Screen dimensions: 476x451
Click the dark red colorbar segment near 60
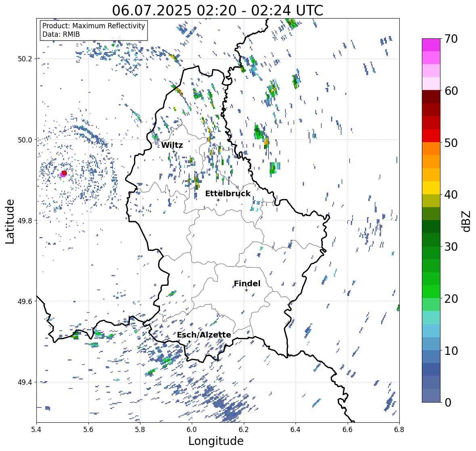pos(431,97)
